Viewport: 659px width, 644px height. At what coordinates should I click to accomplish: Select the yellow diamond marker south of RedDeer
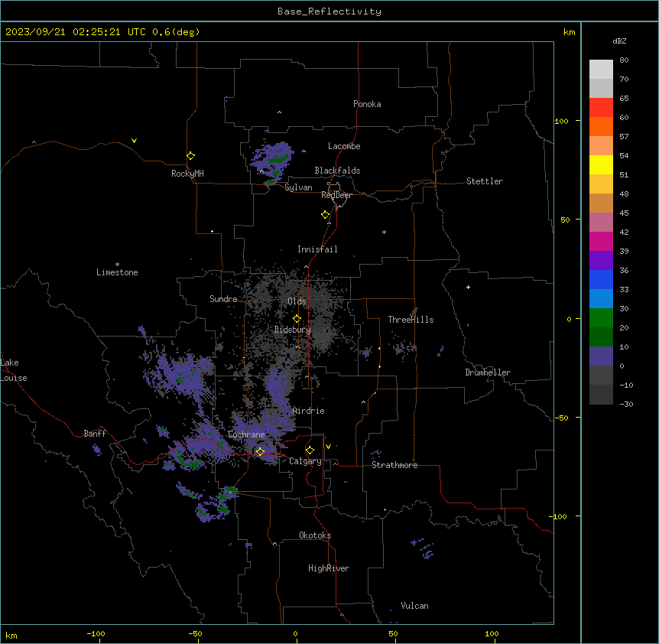326,215
